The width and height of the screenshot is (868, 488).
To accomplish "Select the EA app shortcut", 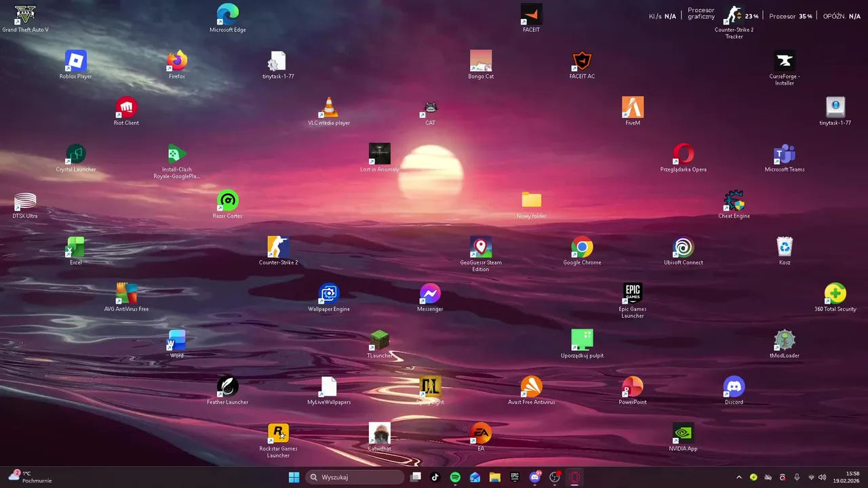I will point(481,437).
